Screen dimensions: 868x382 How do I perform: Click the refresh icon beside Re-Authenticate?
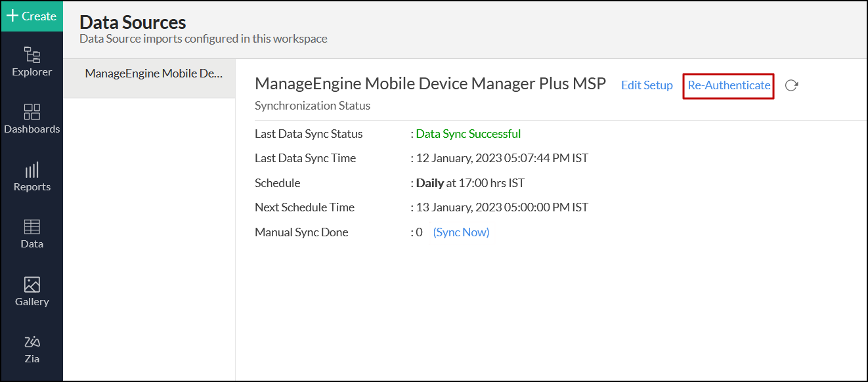(791, 85)
